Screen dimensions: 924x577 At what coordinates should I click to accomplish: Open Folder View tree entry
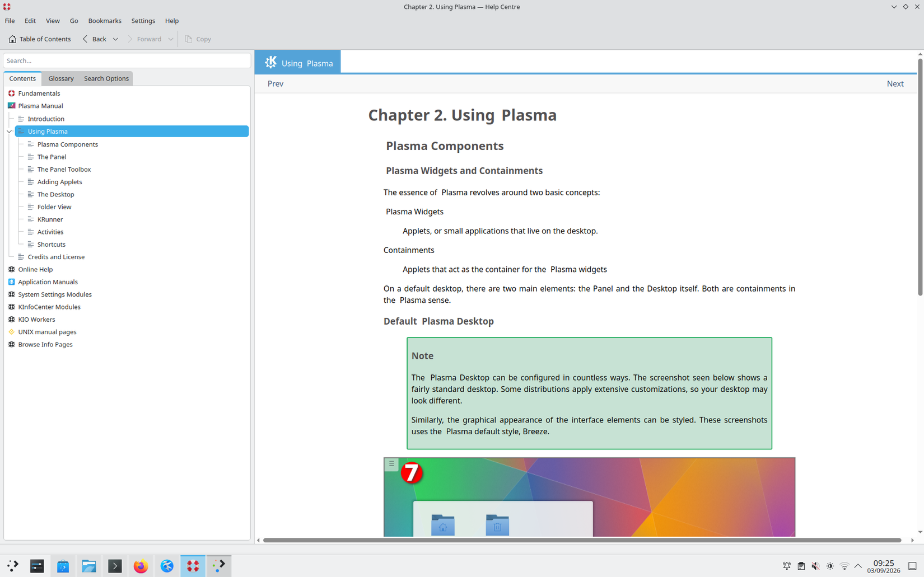coord(54,207)
